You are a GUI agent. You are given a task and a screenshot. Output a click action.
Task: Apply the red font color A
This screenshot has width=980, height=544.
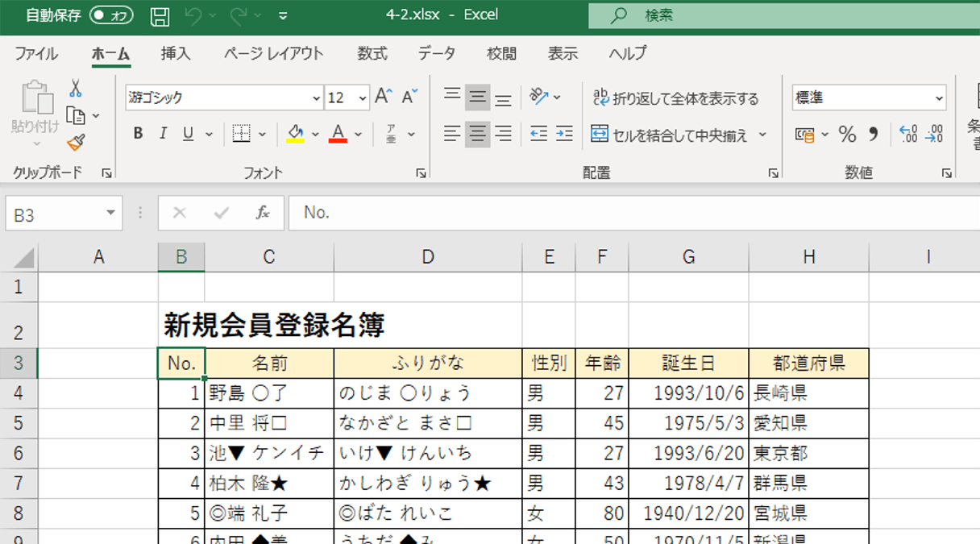coord(338,134)
